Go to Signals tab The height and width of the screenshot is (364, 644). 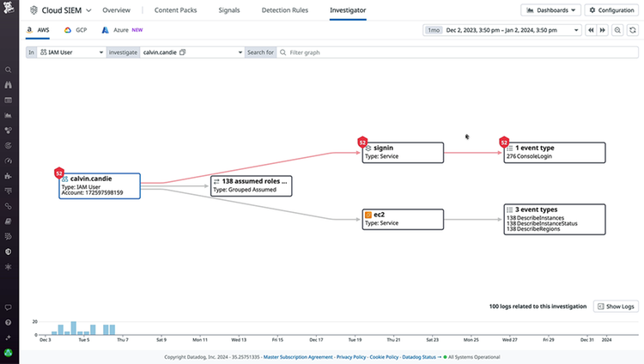click(229, 10)
